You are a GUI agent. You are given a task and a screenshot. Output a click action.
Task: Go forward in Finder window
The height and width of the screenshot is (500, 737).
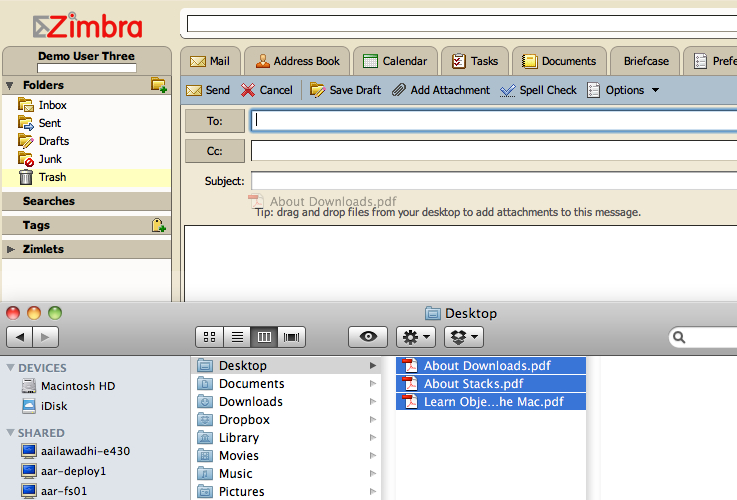point(45,337)
